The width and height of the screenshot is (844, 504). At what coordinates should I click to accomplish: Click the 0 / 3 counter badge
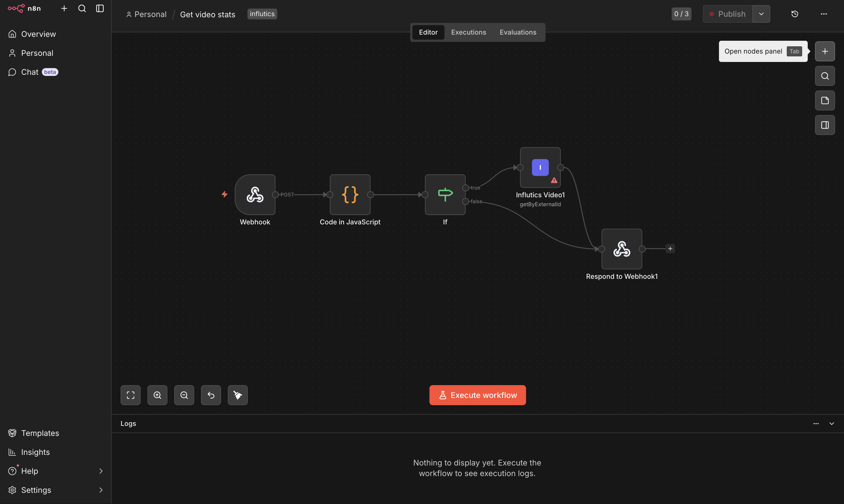point(681,14)
